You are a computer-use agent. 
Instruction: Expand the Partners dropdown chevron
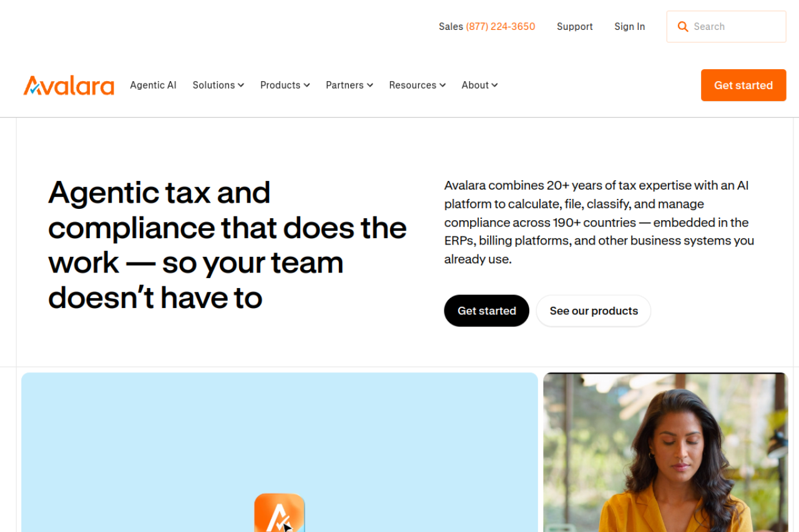pyautogui.click(x=370, y=85)
